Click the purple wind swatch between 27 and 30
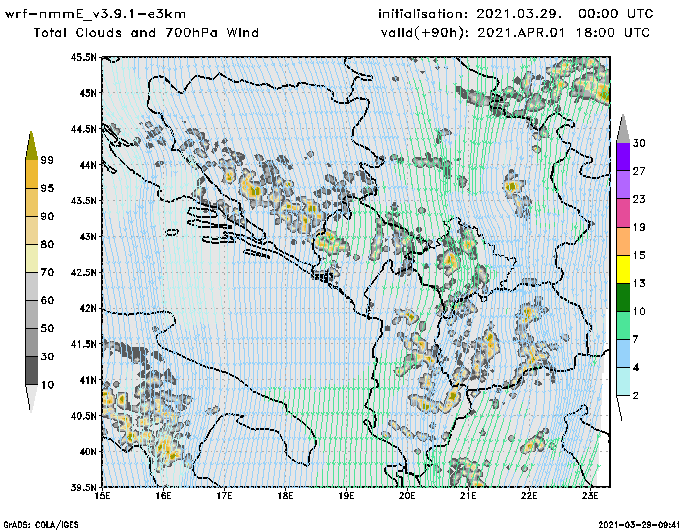700x530 pixels. pos(623,157)
